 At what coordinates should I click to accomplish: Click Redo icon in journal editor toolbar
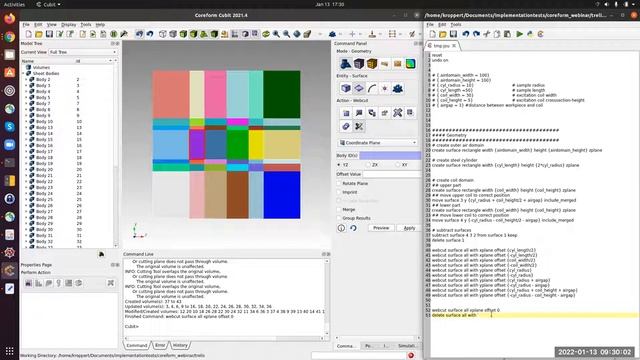click(476, 34)
